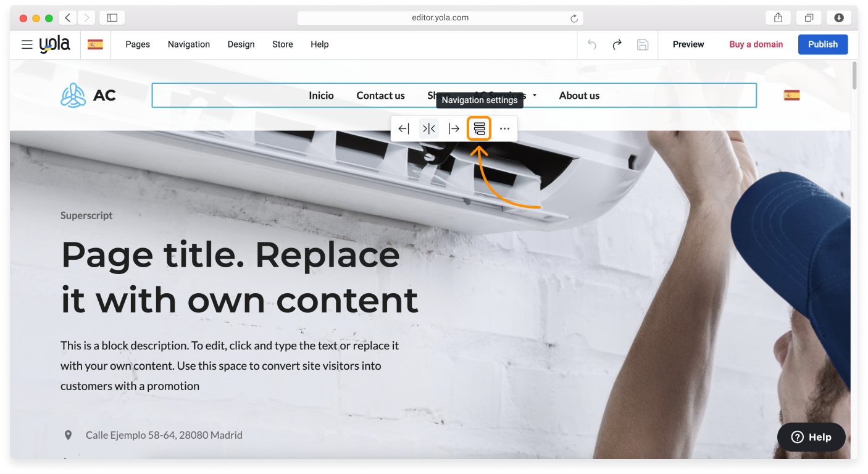868x474 pixels.
Task: Open the Pages menu
Action: 137,44
